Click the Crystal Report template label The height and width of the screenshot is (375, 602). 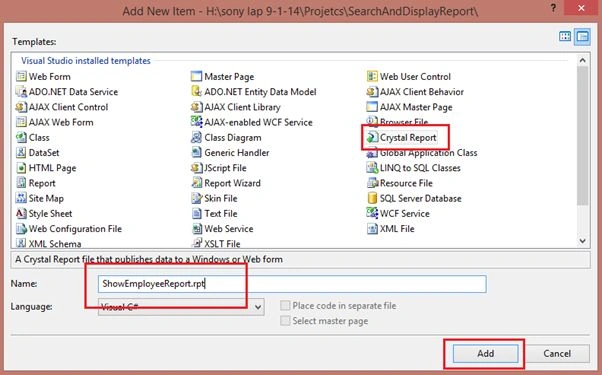tap(408, 137)
